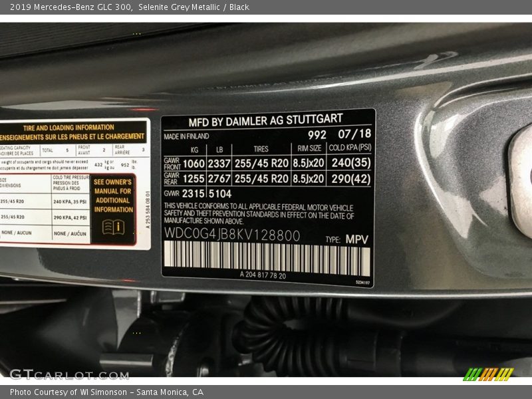The width and height of the screenshot is (532, 399).
Task: Click the federal safety conformity statement
Action: point(259,213)
